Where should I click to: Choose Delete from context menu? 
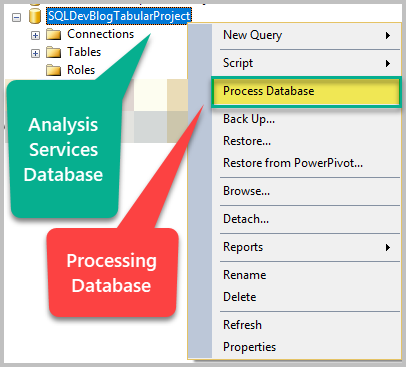[306, 297]
